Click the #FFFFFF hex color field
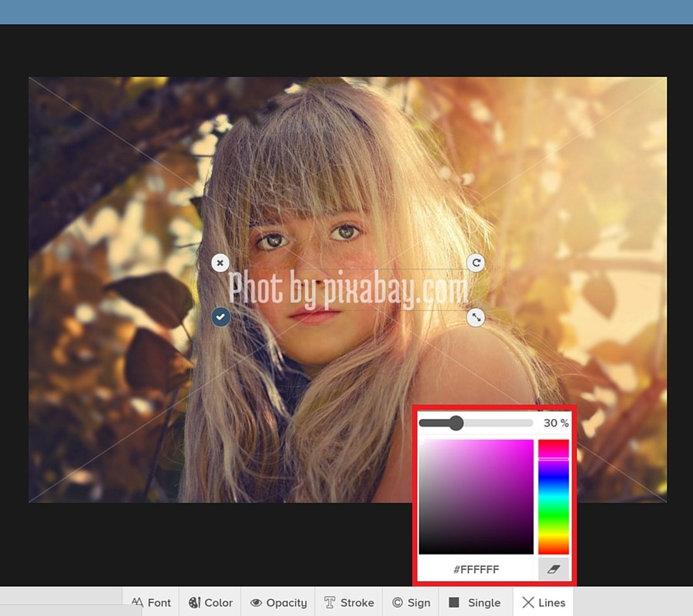This screenshot has height=616, width=693. [x=476, y=569]
